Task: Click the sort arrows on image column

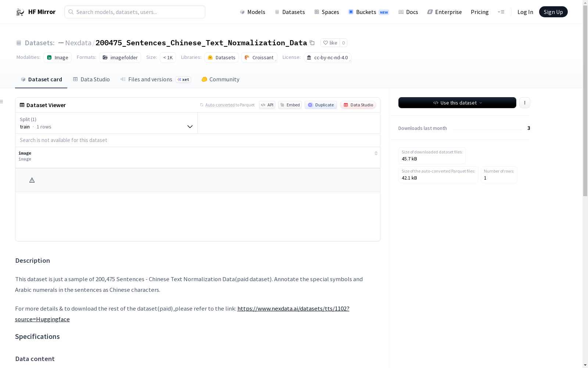Action: [376, 153]
